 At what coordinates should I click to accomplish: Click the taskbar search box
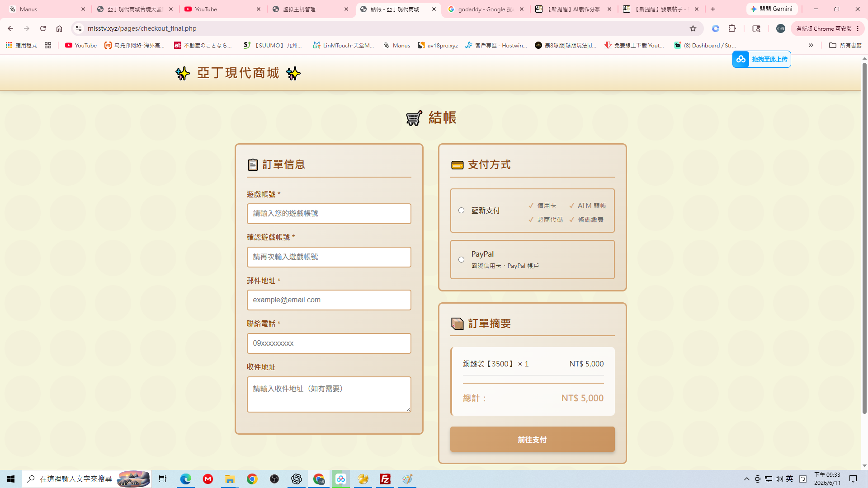point(87,479)
